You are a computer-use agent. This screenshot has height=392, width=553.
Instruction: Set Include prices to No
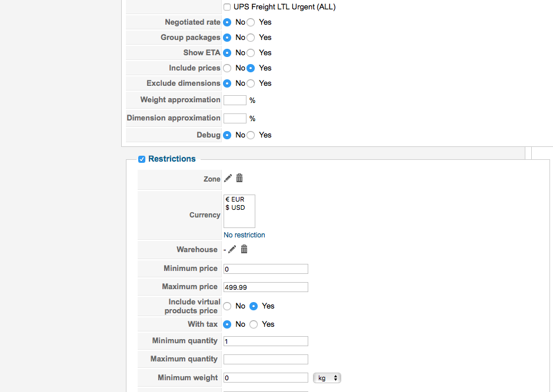tap(227, 68)
